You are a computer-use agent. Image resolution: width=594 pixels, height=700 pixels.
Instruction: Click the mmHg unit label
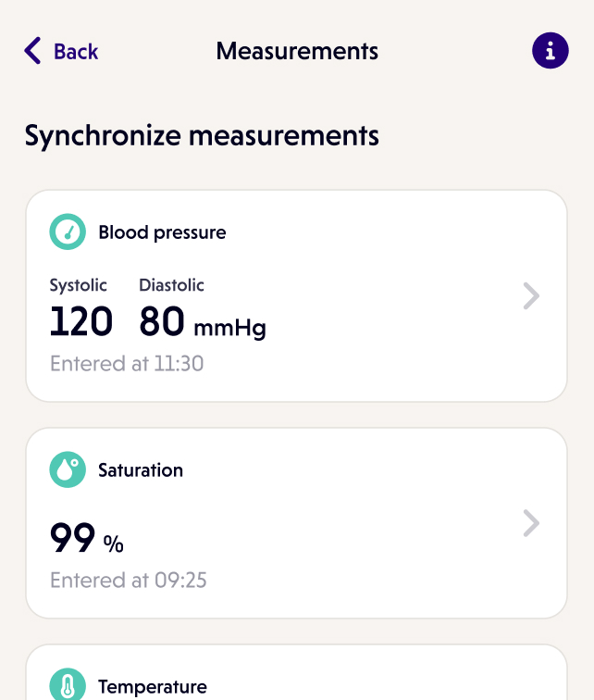[229, 327]
